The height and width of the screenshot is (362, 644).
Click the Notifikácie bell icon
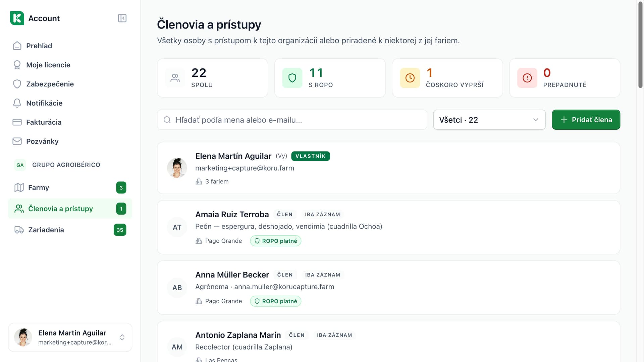click(x=17, y=103)
